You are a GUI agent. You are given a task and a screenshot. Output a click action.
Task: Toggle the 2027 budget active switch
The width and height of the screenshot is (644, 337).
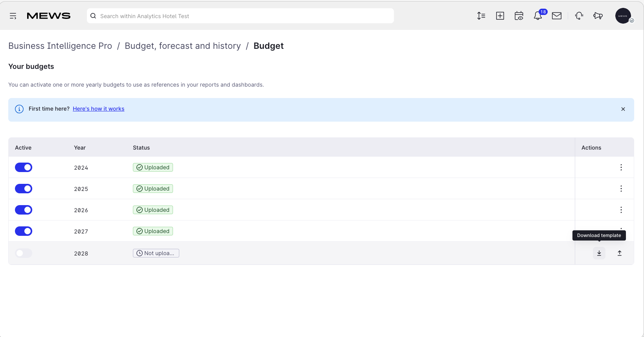click(24, 231)
